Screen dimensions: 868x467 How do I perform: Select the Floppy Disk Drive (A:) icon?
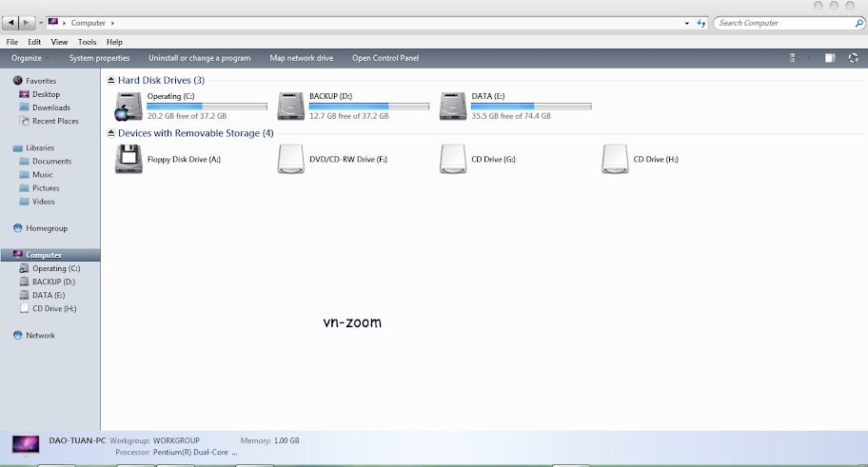pos(128,159)
